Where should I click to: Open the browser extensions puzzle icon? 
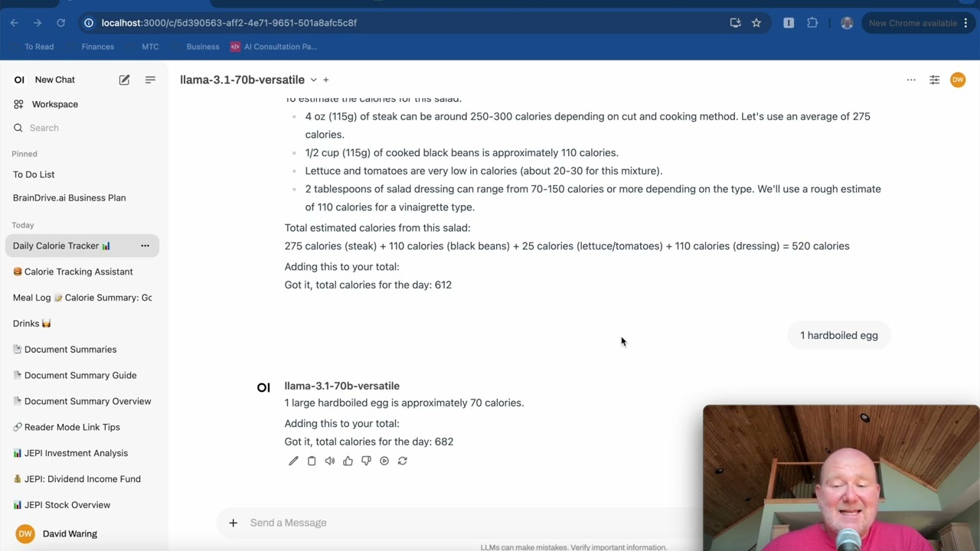click(x=812, y=23)
